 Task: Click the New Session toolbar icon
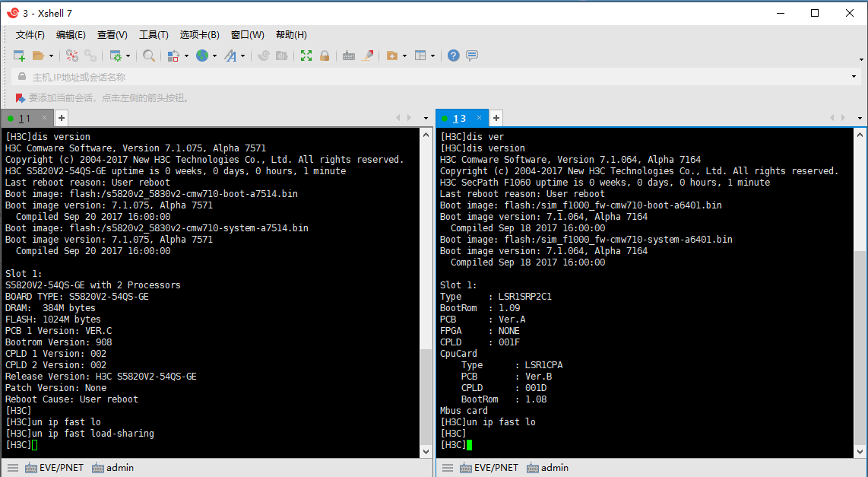coord(19,56)
